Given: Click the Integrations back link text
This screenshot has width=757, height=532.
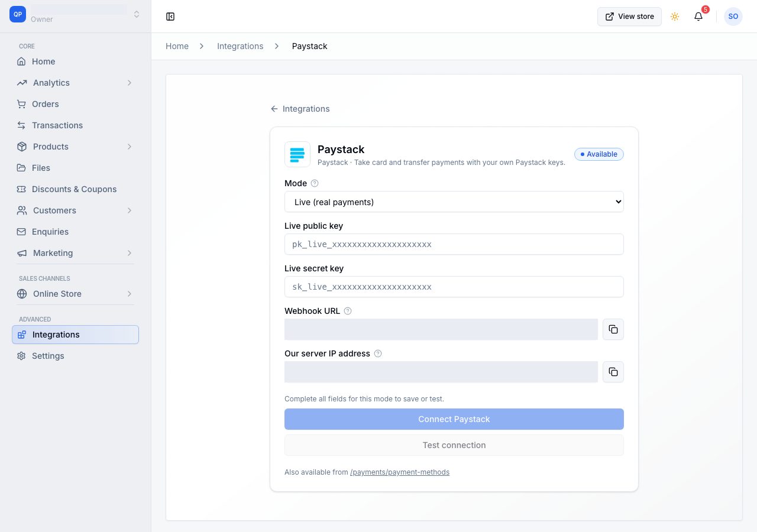Looking at the screenshot, I should click(x=306, y=109).
